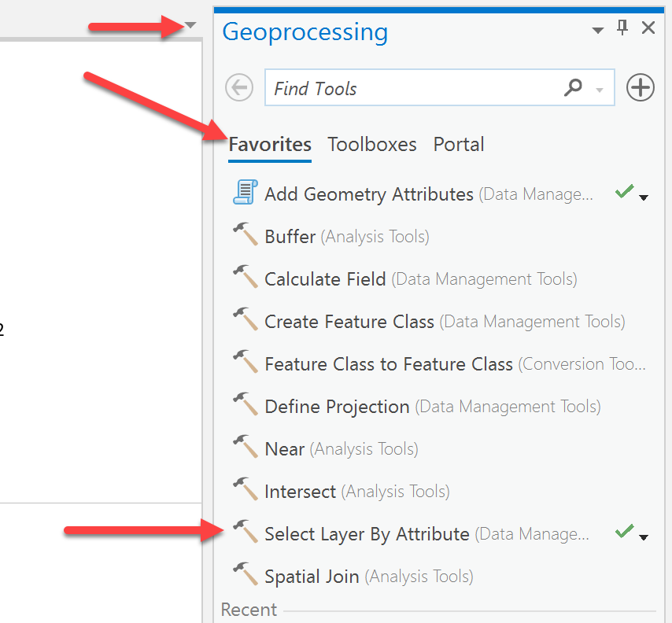Switch to the Toolboxes tab

pyautogui.click(x=372, y=145)
